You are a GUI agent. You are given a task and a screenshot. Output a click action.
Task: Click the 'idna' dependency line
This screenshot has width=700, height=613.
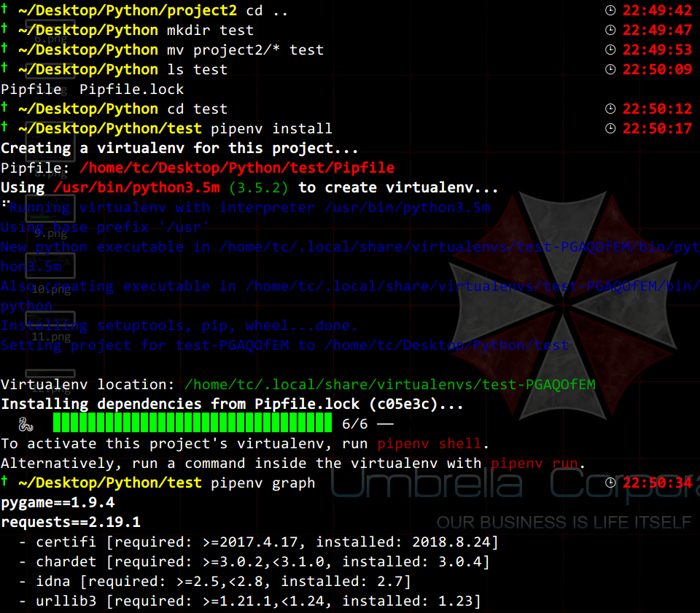coord(215,582)
